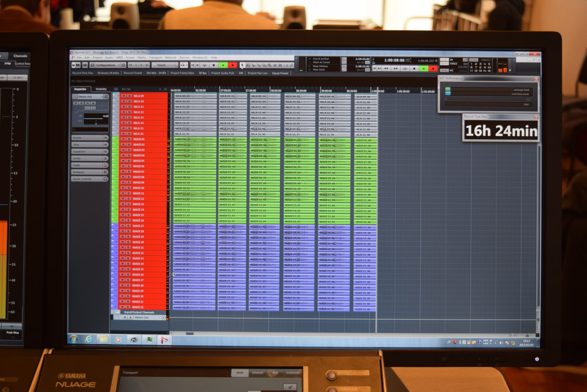Open the Touch automation mode dropdown
The width and height of the screenshot is (587, 392).
coord(165,65)
